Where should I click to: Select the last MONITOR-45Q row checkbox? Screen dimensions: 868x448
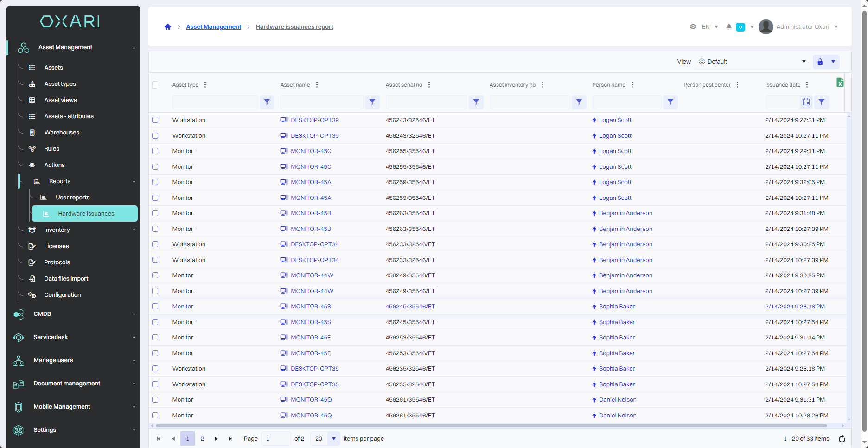tap(155, 416)
